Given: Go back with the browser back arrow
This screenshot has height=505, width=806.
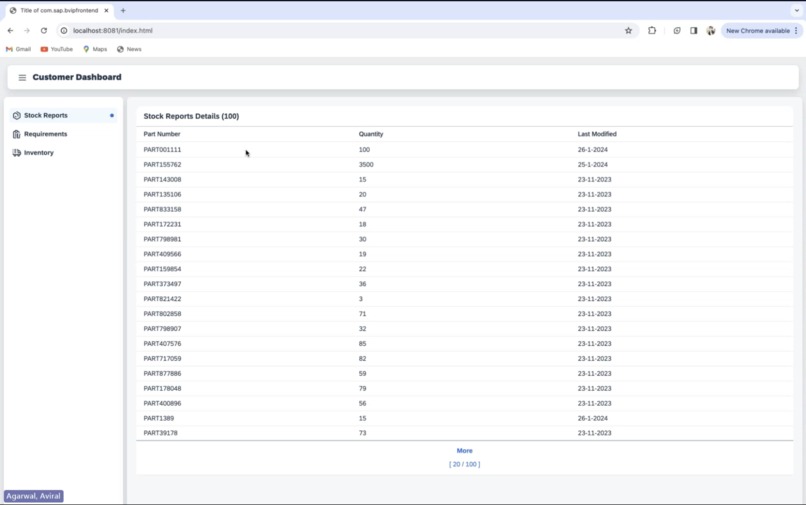Looking at the screenshot, I should [10, 31].
